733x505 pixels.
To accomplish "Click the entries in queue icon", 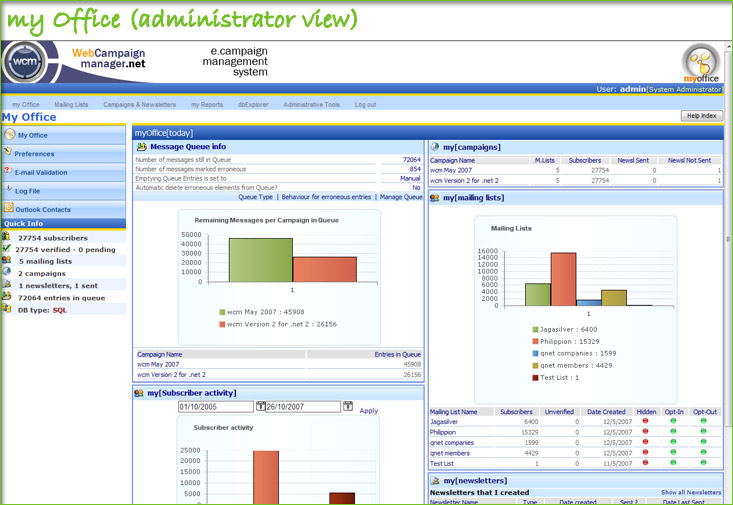I will (6, 296).
